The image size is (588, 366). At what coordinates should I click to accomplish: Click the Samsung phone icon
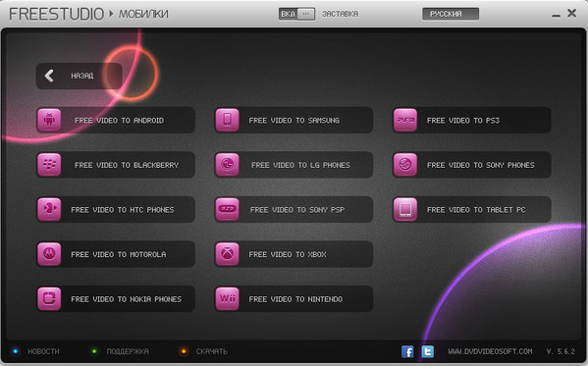(x=228, y=120)
